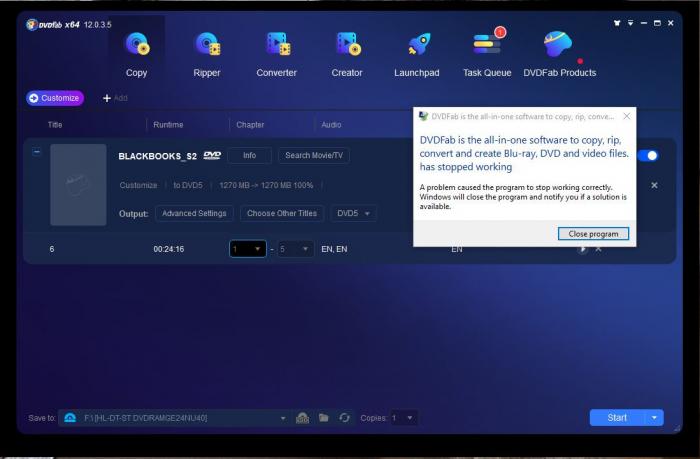Open the Ripper module
This screenshot has width=700, height=459.
207,52
